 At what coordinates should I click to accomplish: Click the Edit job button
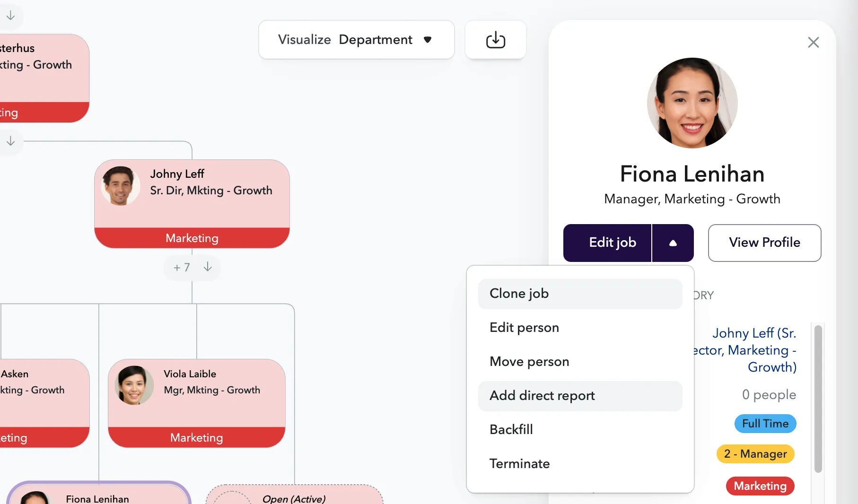607,243
